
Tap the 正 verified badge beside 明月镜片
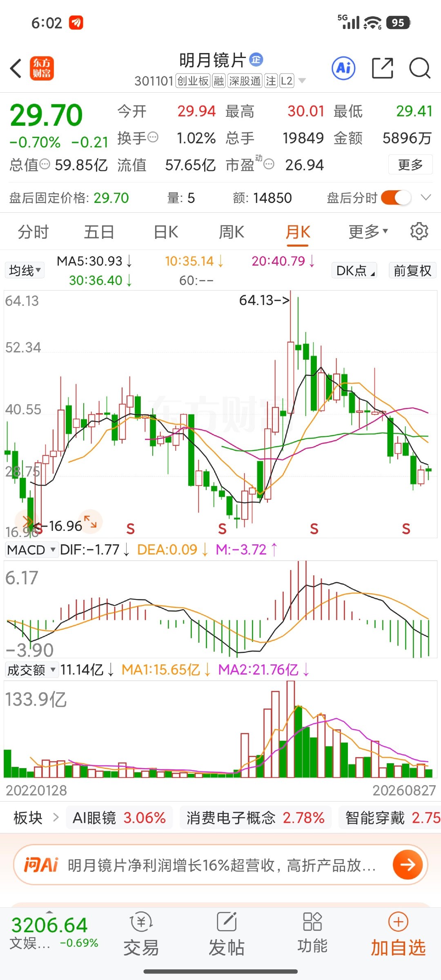click(256, 60)
